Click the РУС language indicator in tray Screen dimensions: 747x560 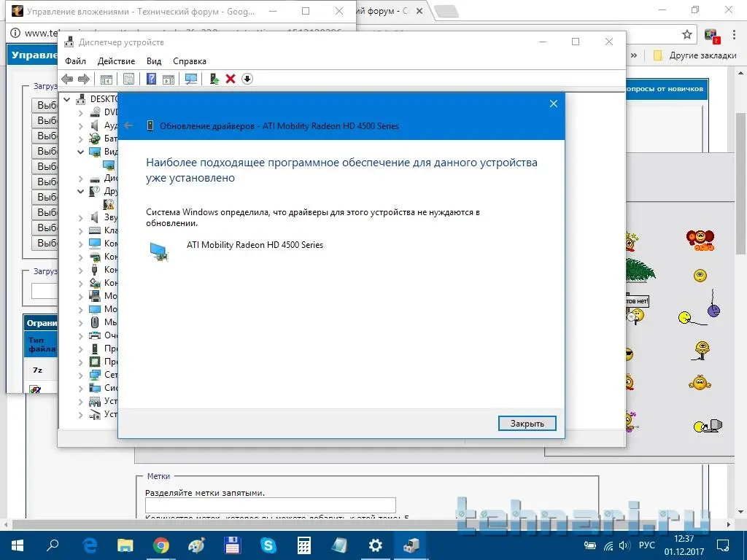click(646, 545)
